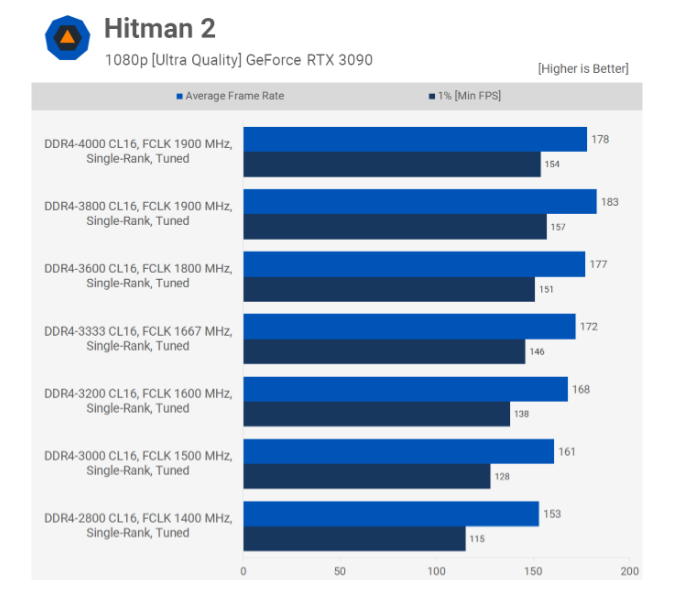The width and height of the screenshot is (675, 589).
Task: Click the value label '151'
Action: coord(546,290)
